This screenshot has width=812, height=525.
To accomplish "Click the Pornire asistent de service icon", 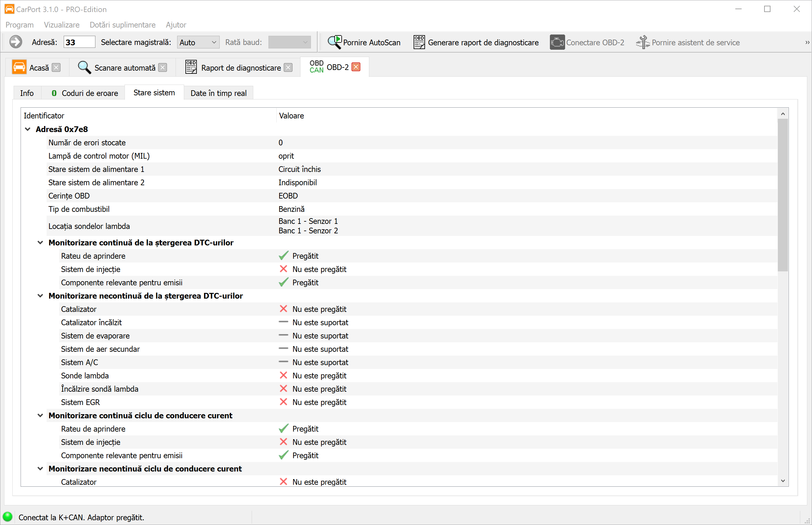I will tap(643, 42).
